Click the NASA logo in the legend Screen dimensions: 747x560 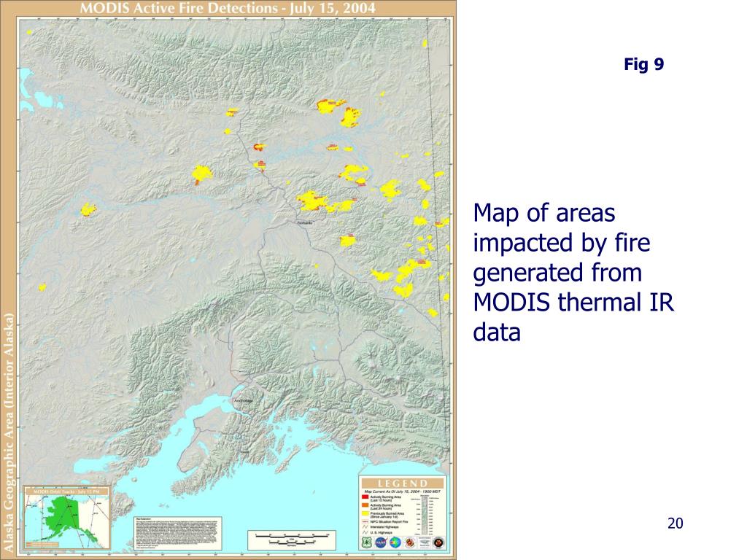point(382,542)
